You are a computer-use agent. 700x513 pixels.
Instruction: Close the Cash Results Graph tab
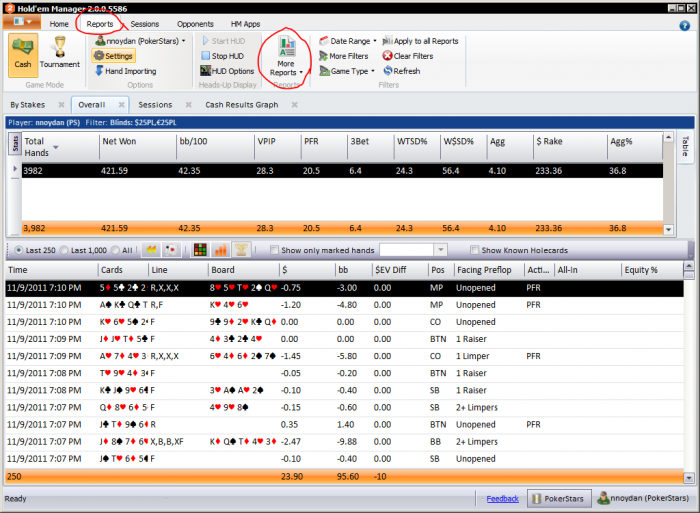(294, 104)
